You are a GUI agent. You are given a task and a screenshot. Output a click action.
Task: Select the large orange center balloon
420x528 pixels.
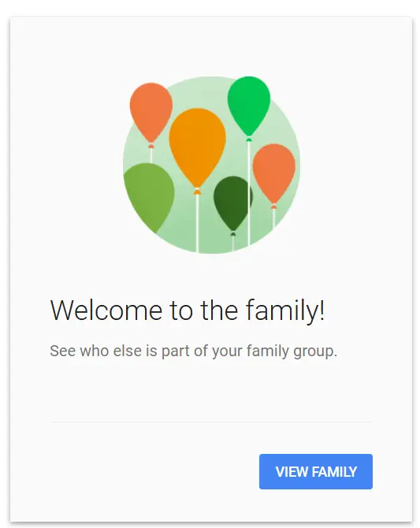click(197, 147)
